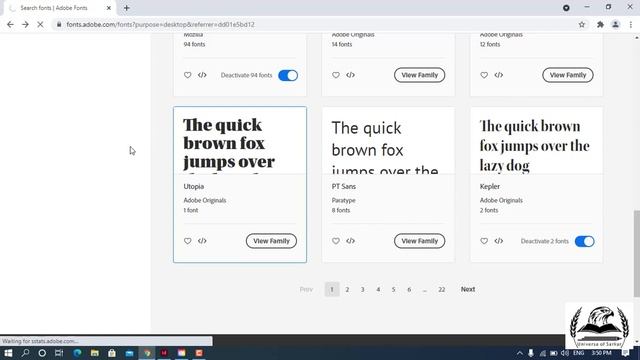Screen dimensions: 640x360
Task: Click heart icon on 14 fonts card
Action: [336, 75]
